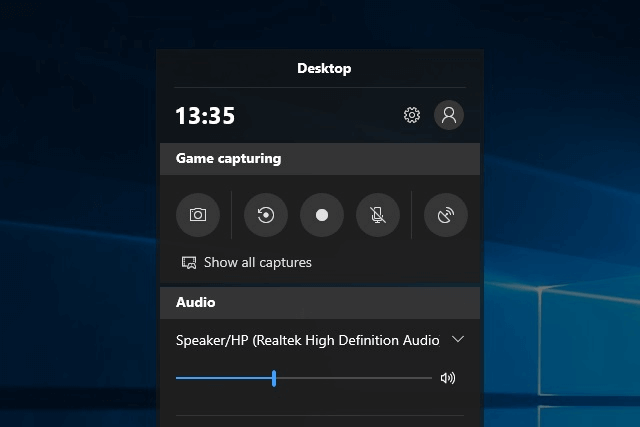Viewport: 640px width, 427px height.
Task: Start recording with the record dot button
Action: tap(322, 215)
